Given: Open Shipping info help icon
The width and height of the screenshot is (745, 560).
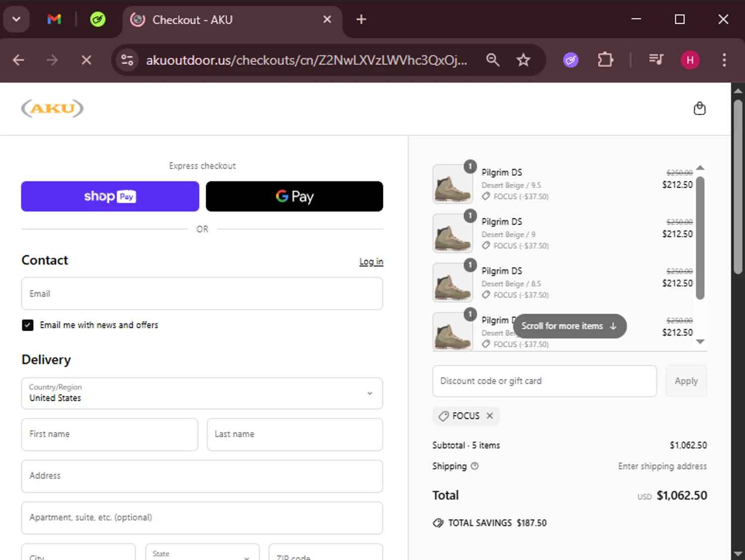Looking at the screenshot, I should (x=474, y=466).
